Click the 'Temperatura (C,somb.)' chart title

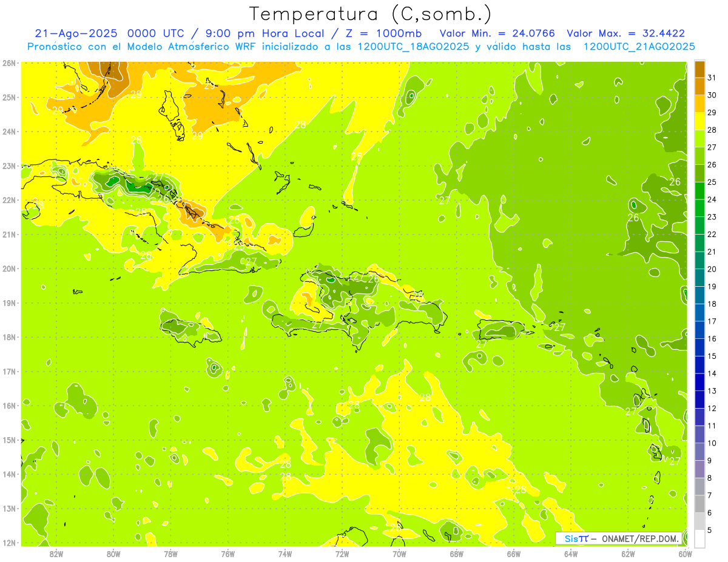coord(371,14)
